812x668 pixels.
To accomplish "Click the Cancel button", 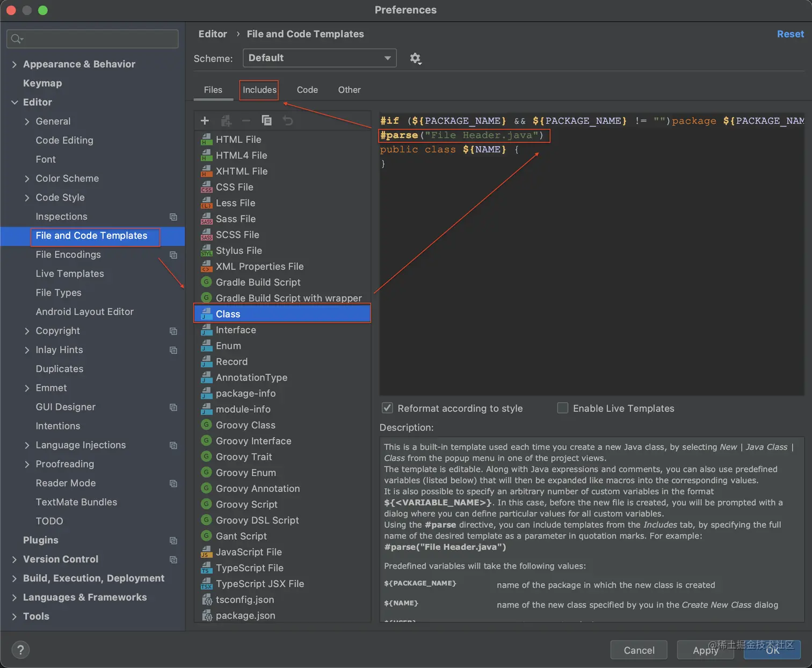I will (x=639, y=650).
